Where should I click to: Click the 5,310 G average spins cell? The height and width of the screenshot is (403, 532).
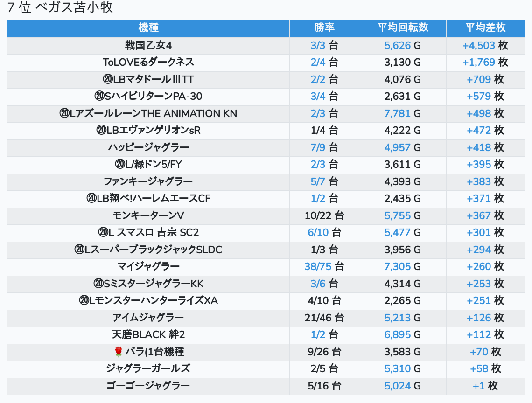pos(403,369)
